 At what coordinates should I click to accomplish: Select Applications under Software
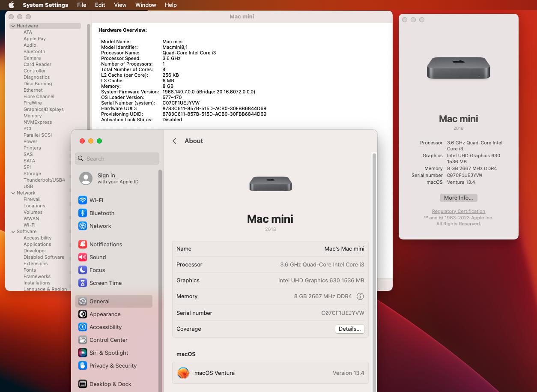coord(37,244)
